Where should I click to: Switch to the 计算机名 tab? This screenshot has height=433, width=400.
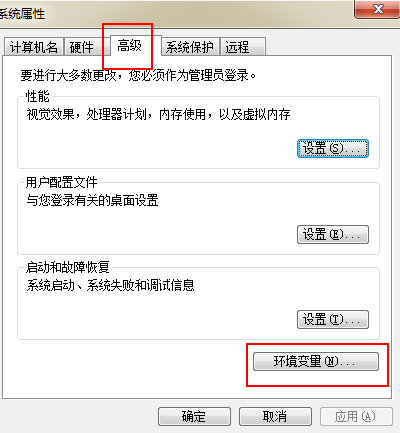coord(33,47)
